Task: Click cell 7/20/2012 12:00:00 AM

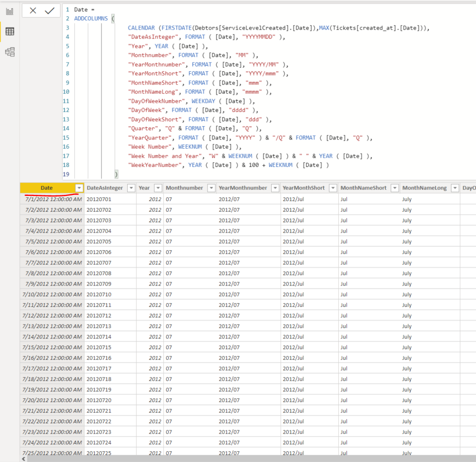Action: tap(52, 400)
